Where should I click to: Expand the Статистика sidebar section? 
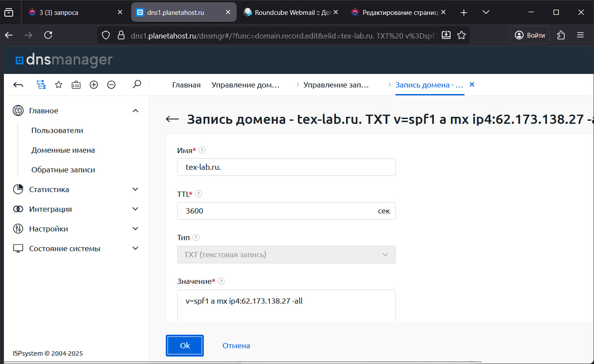click(135, 189)
